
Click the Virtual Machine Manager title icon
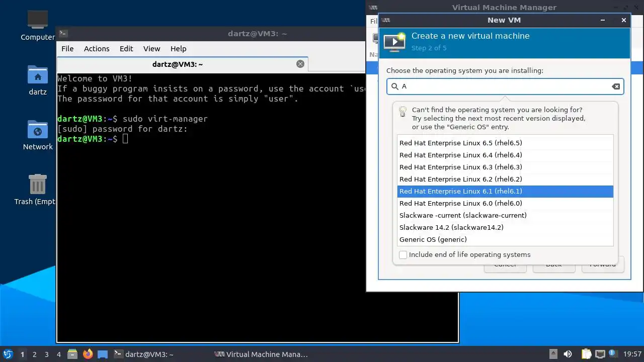[373, 8]
